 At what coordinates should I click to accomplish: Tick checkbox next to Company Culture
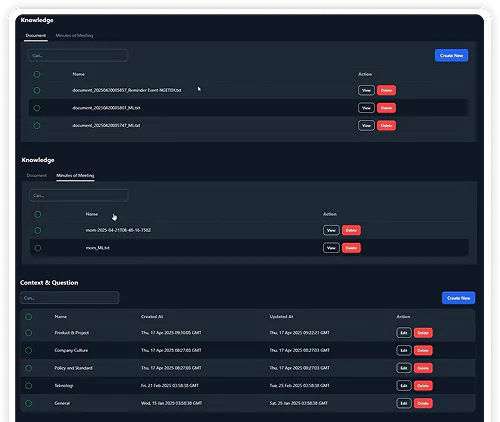pos(29,350)
